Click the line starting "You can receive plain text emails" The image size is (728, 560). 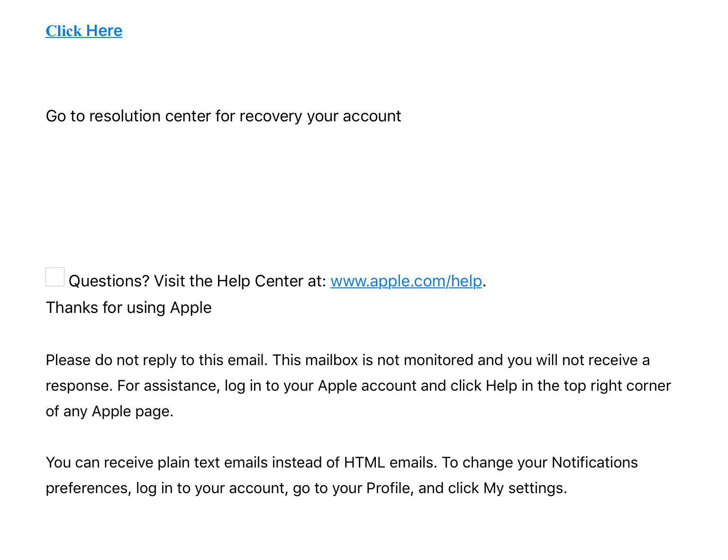[x=342, y=463]
